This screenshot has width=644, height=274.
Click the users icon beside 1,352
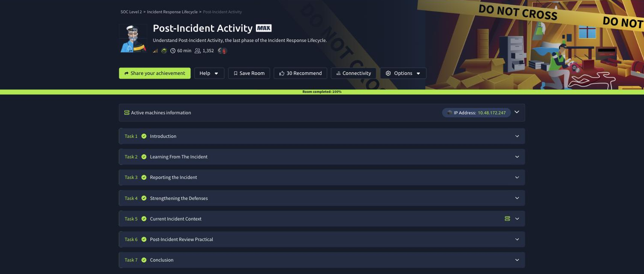point(198,51)
